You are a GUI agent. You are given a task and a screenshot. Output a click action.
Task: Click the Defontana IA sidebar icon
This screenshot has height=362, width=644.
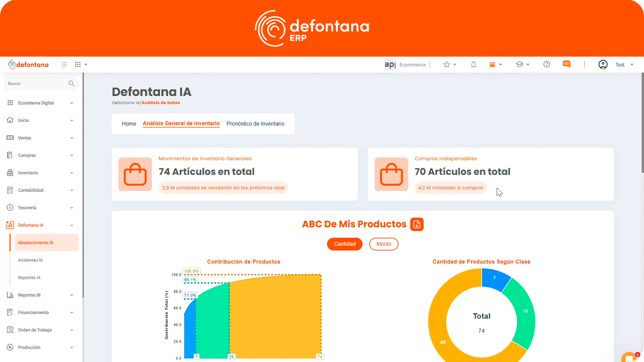[10, 225]
